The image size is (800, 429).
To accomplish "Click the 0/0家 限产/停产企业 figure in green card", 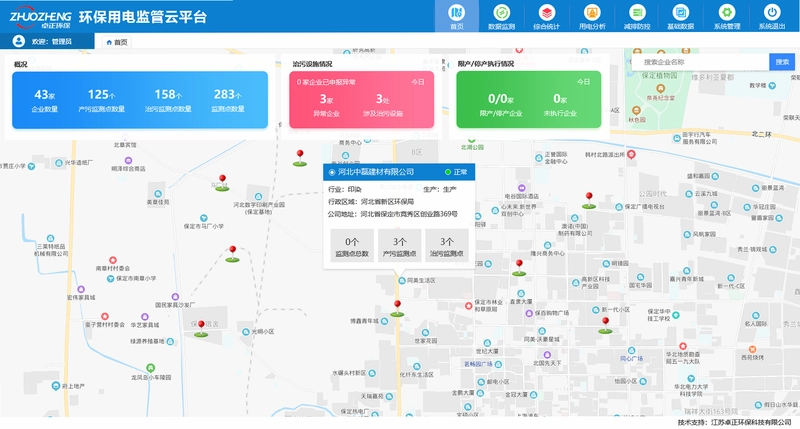I will point(501,105).
